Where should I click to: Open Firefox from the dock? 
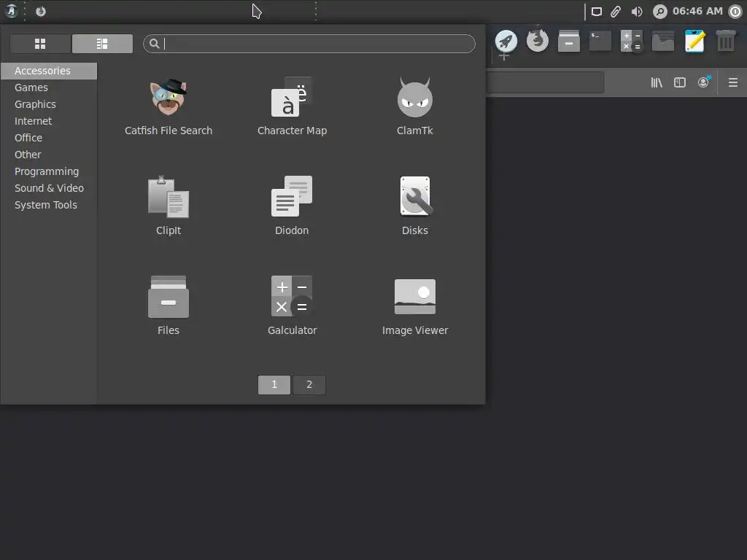pyautogui.click(x=538, y=41)
